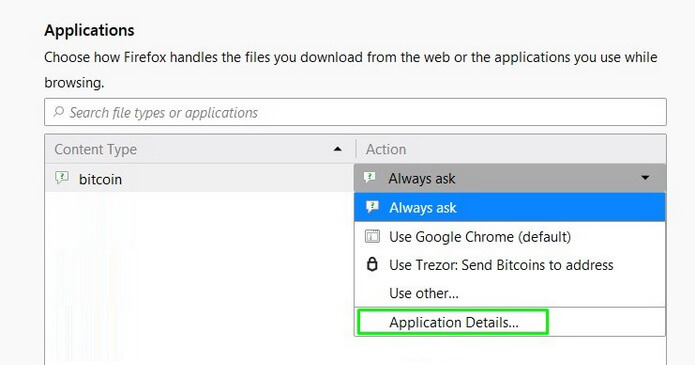Choose Use Google Chrome (default)

coord(510,236)
